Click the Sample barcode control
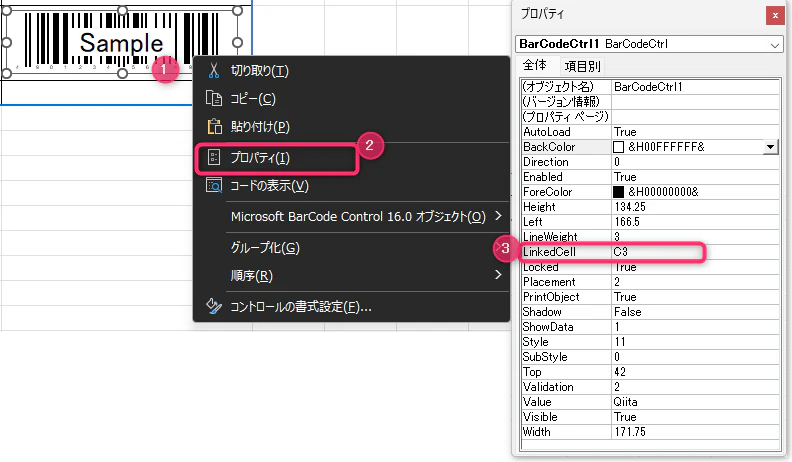792x462 pixels. point(121,42)
